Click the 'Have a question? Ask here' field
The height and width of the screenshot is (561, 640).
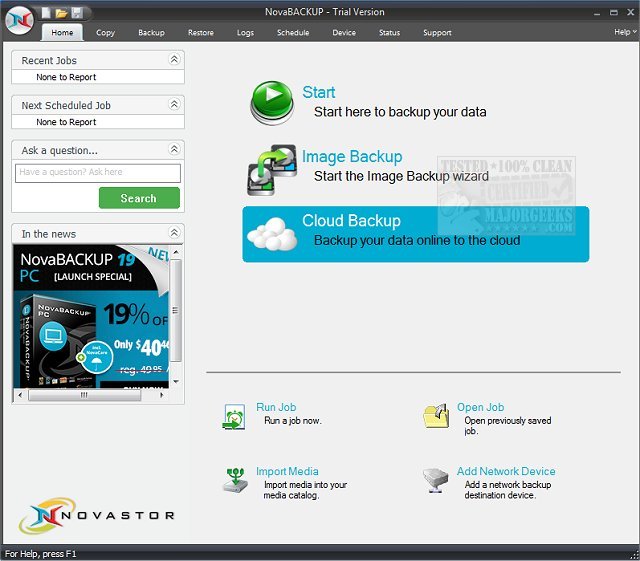click(x=98, y=173)
